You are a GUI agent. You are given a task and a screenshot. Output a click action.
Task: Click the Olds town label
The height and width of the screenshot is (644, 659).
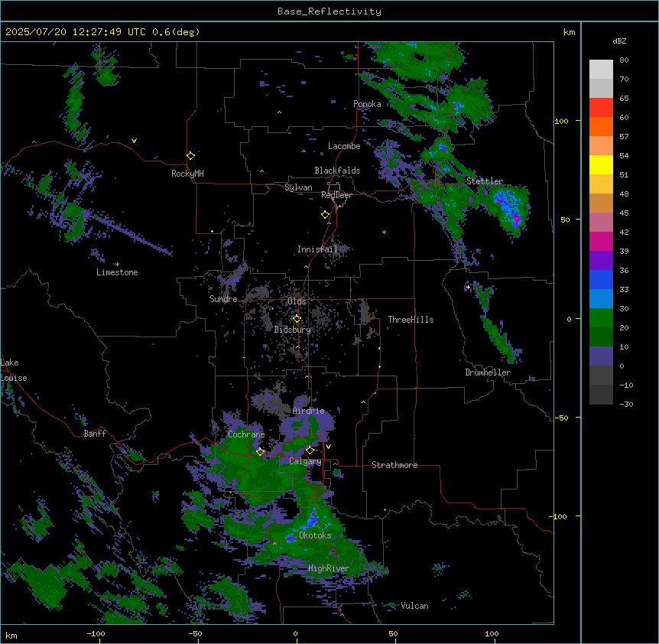(297, 301)
